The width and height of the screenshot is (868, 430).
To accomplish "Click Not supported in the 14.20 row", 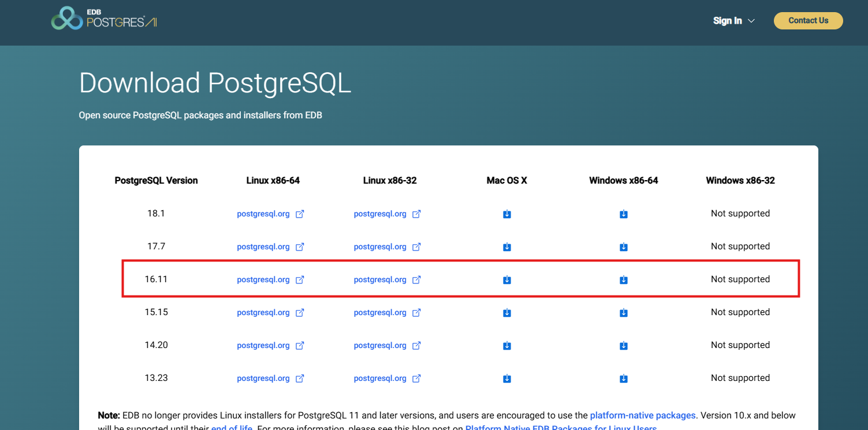I will [740, 345].
